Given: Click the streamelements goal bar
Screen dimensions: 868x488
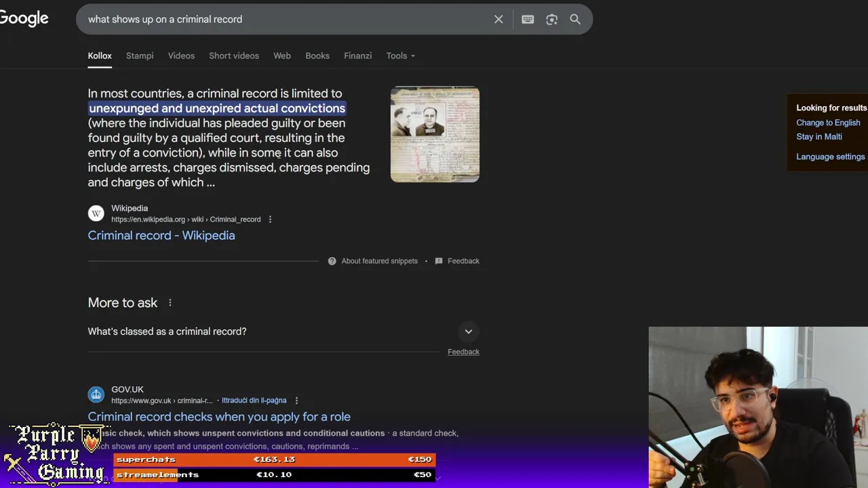Looking at the screenshot, I should 274,474.
